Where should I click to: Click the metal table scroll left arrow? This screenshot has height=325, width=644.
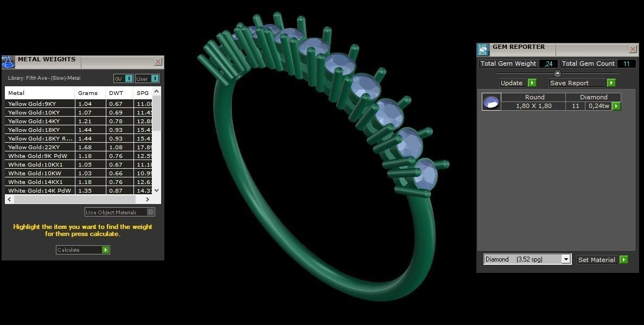(9, 199)
